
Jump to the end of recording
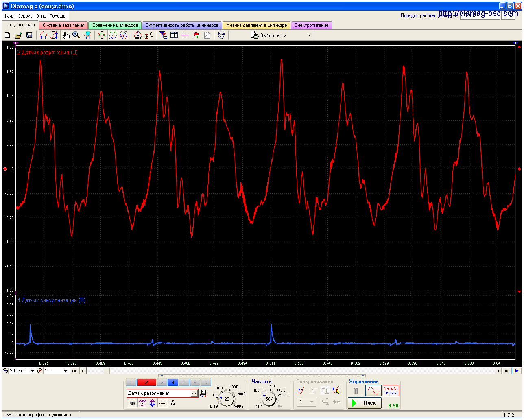(x=507, y=371)
